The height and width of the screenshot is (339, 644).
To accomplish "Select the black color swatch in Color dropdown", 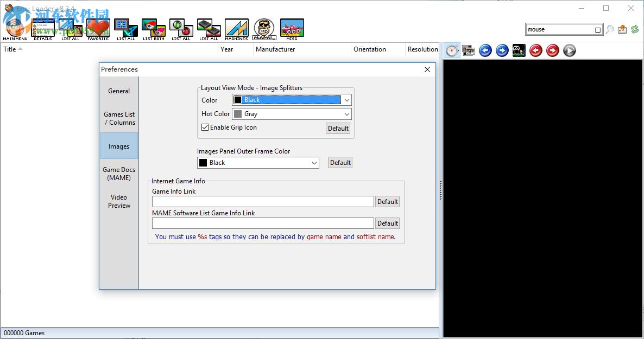I will pos(238,100).
